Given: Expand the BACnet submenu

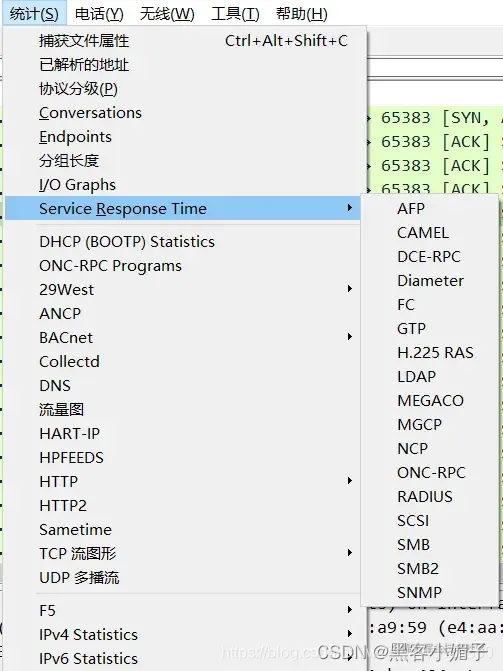Looking at the screenshot, I should click(x=183, y=338).
